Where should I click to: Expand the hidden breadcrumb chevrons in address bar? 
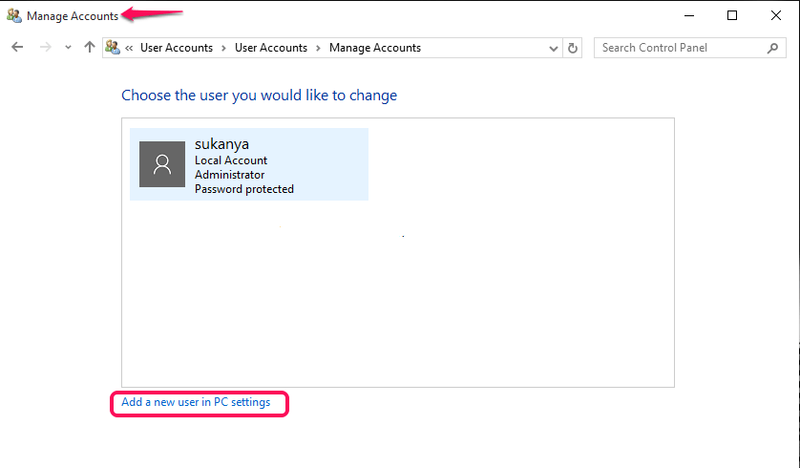click(129, 48)
